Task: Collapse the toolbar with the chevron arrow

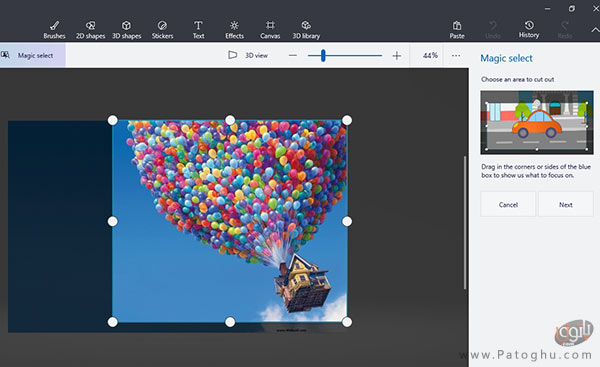Action: coord(595,30)
